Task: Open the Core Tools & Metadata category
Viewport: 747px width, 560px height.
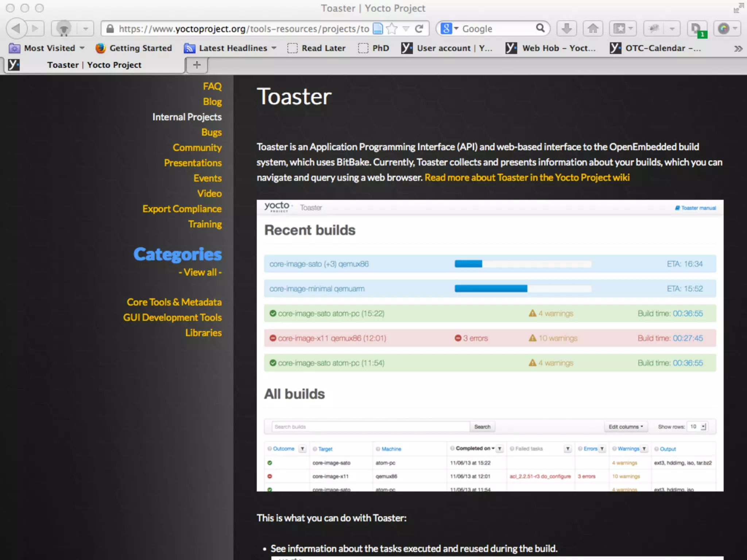Action: pyautogui.click(x=174, y=302)
